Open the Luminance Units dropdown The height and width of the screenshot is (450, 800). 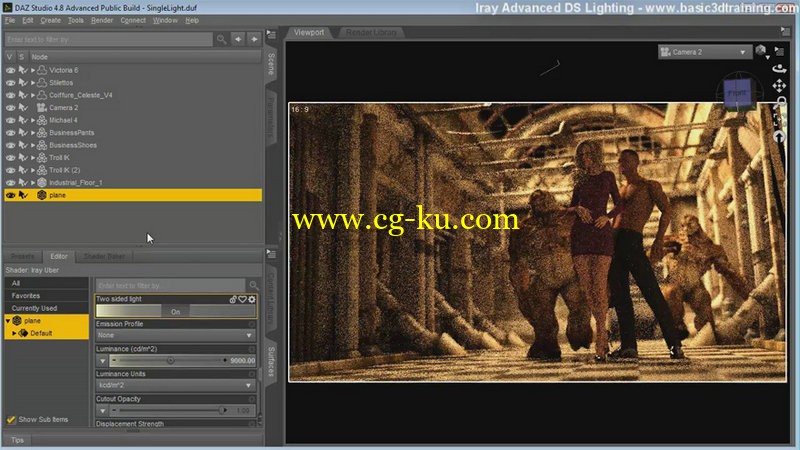point(176,385)
